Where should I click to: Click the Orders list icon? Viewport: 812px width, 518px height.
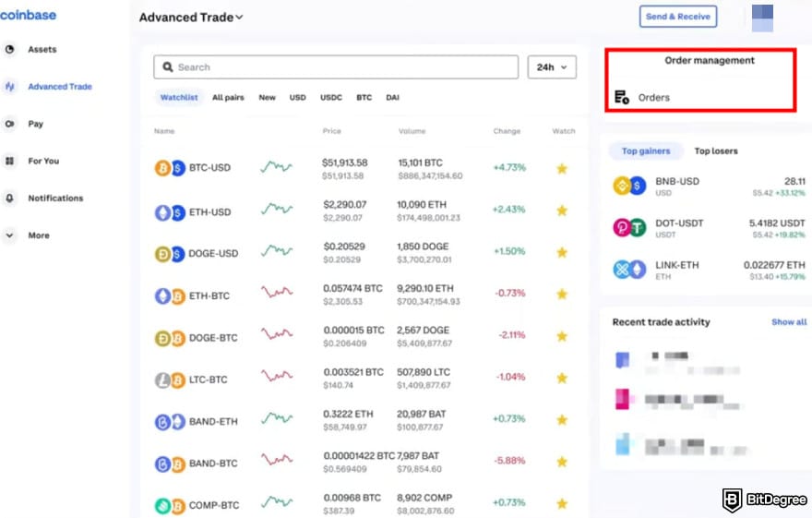click(621, 97)
